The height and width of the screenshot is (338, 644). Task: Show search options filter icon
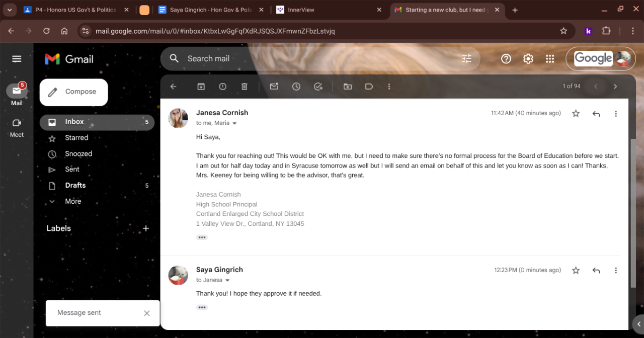point(467,59)
